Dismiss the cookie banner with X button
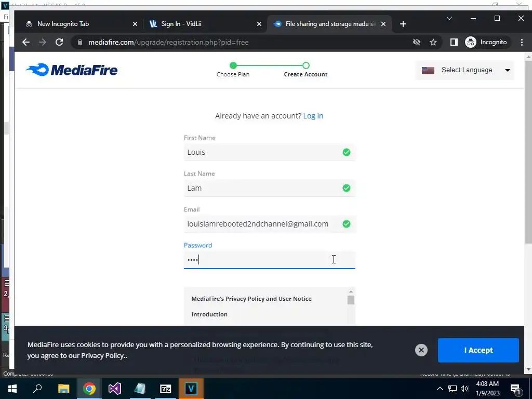532x399 pixels. (421, 350)
